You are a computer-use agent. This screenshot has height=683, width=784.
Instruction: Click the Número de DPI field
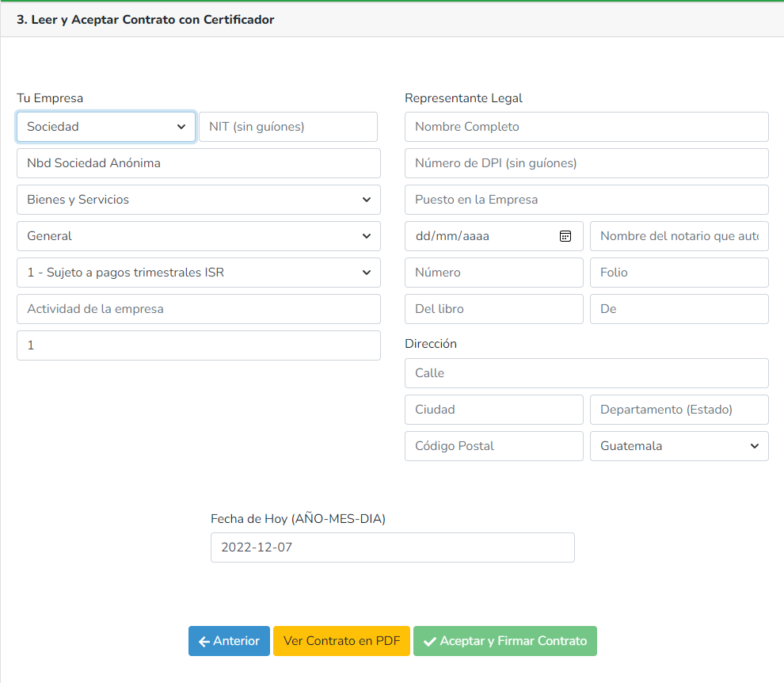(x=586, y=163)
